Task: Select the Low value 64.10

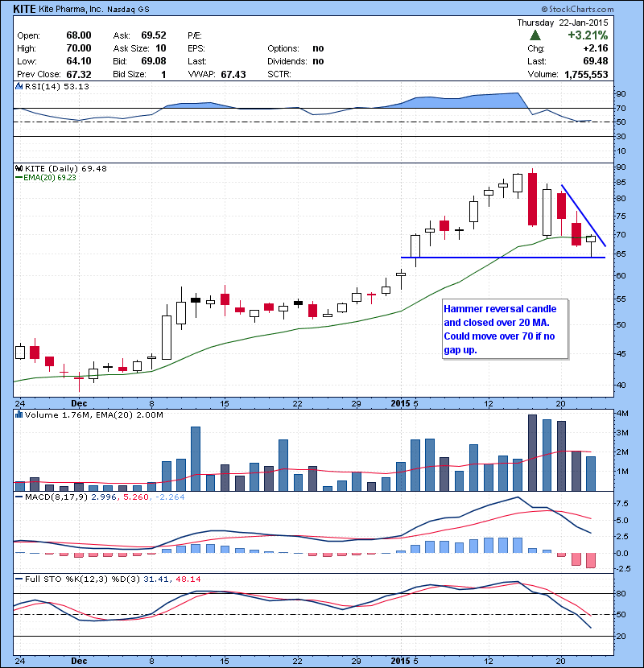Action: point(79,61)
